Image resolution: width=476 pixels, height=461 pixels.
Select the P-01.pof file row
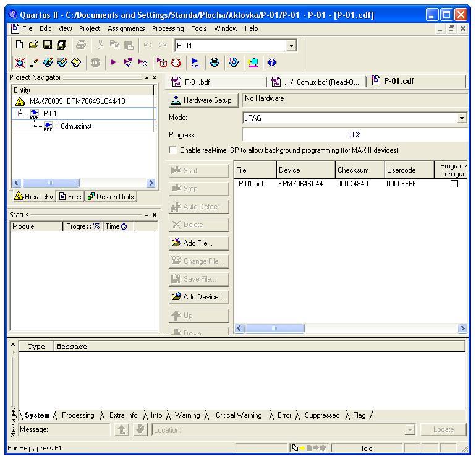[x=351, y=184]
